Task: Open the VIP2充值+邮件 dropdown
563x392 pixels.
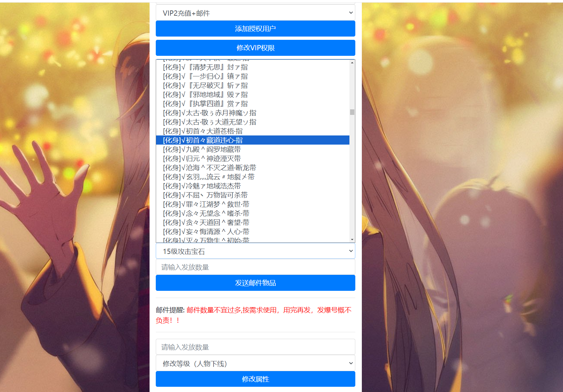Action: coord(255,13)
